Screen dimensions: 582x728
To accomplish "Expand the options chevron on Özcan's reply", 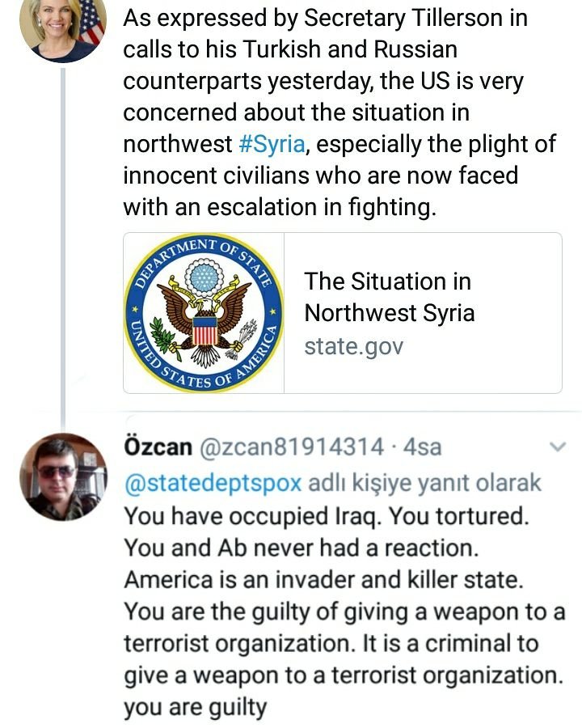I will (558, 447).
